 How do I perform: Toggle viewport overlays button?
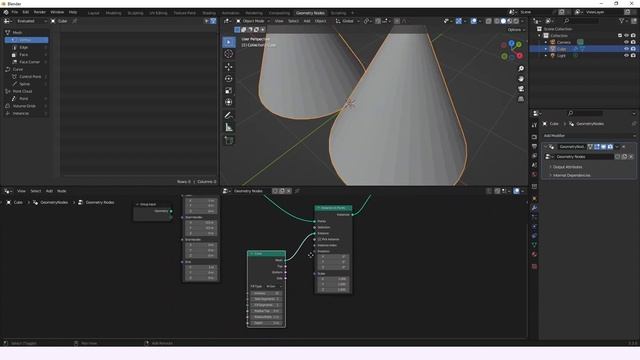tap(473, 21)
